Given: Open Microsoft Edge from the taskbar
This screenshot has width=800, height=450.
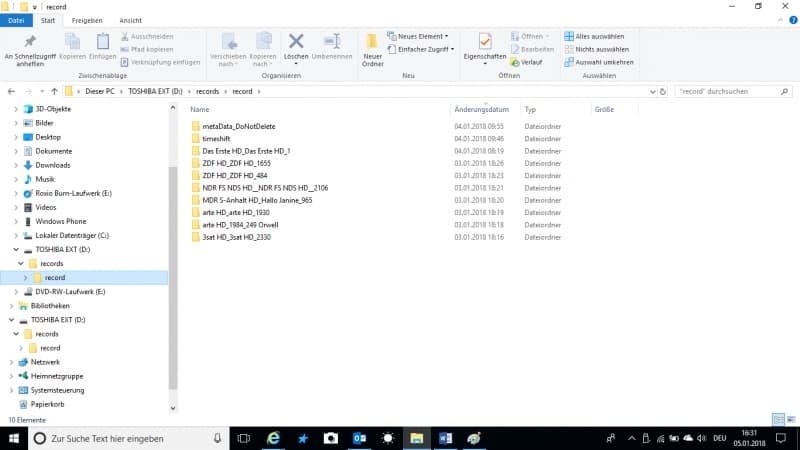Looking at the screenshot, I should [273, 438].
